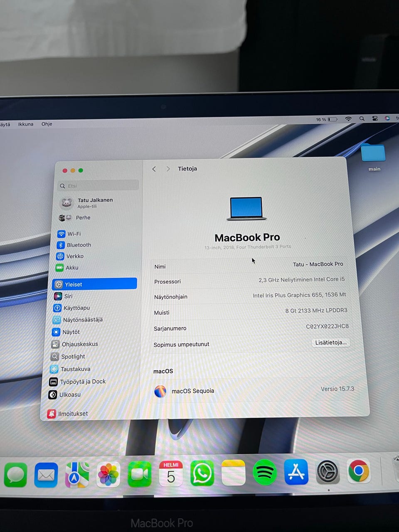
Task: Click Siri icon in menu bar
Action: pos(387,118)
